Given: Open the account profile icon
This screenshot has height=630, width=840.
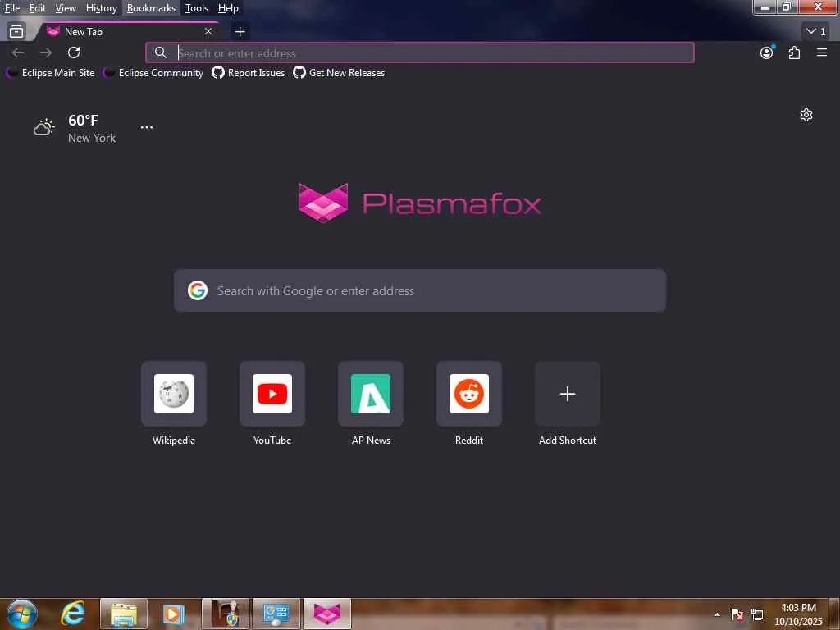Looking at the screenshot, I should tap(767, 52).
